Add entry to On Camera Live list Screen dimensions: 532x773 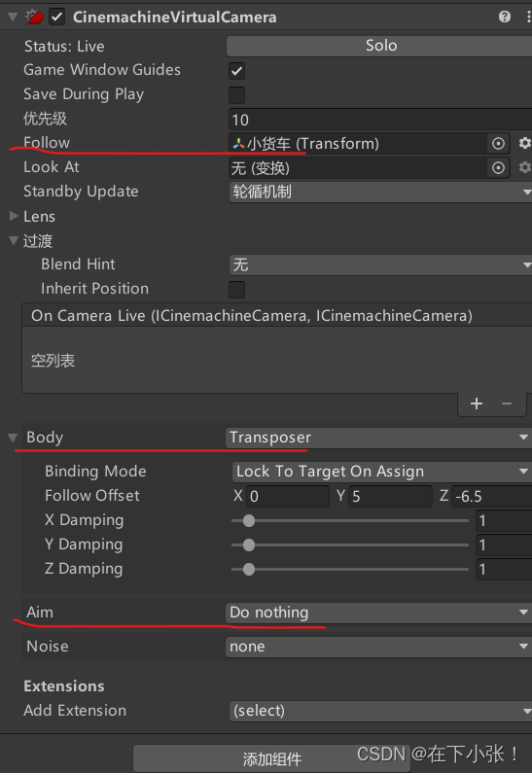pos(477,404)
